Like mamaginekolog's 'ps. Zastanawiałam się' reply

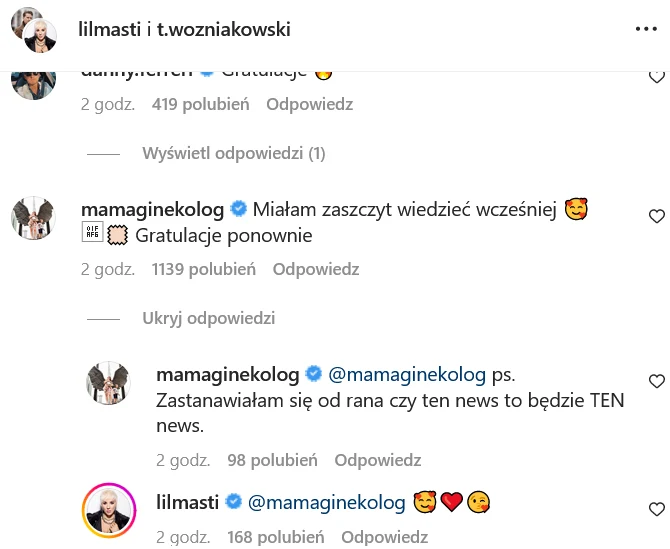pos(657,381)
